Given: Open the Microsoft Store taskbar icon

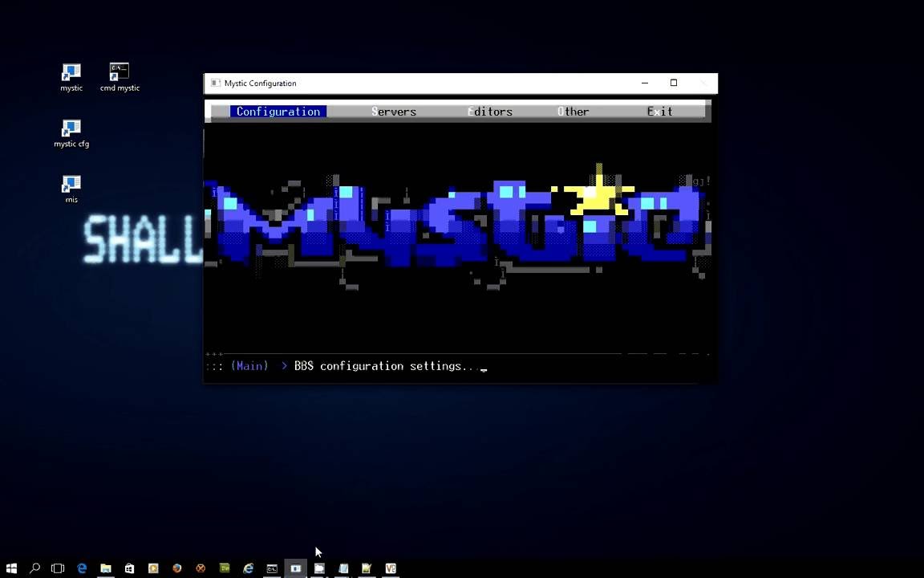Looking at the screenshot, I should click(x=129, y=568).
